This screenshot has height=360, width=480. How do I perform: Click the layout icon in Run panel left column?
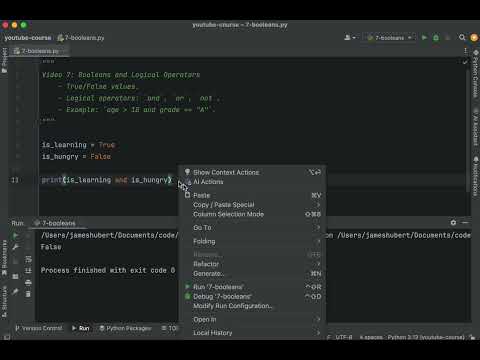15,276
